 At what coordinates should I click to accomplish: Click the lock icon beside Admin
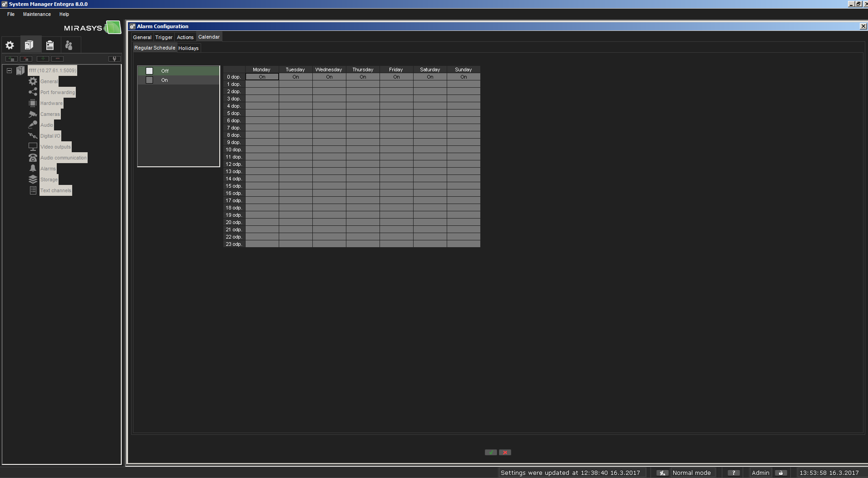tap(780, 473)
